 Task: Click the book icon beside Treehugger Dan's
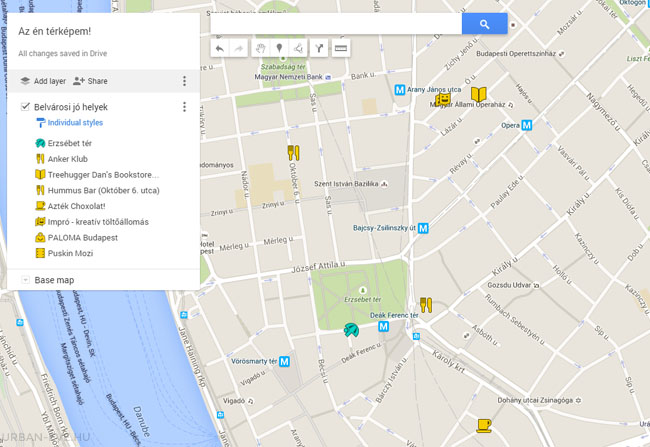click(x=40, y=175)
